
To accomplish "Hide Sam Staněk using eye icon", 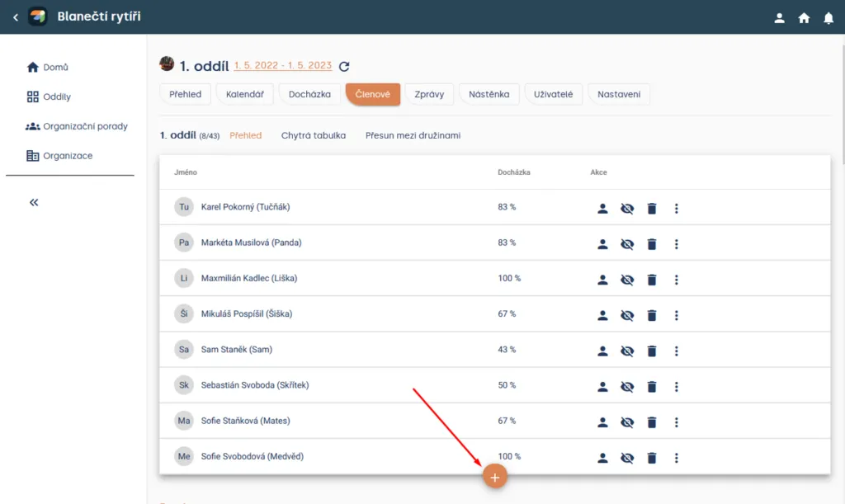I will click(x=627, y=351).
